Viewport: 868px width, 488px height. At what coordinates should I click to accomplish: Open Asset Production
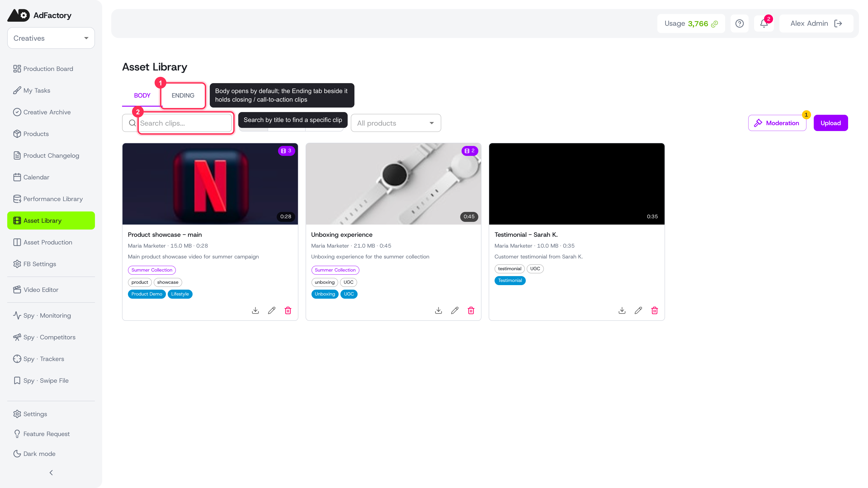point(51,242)
